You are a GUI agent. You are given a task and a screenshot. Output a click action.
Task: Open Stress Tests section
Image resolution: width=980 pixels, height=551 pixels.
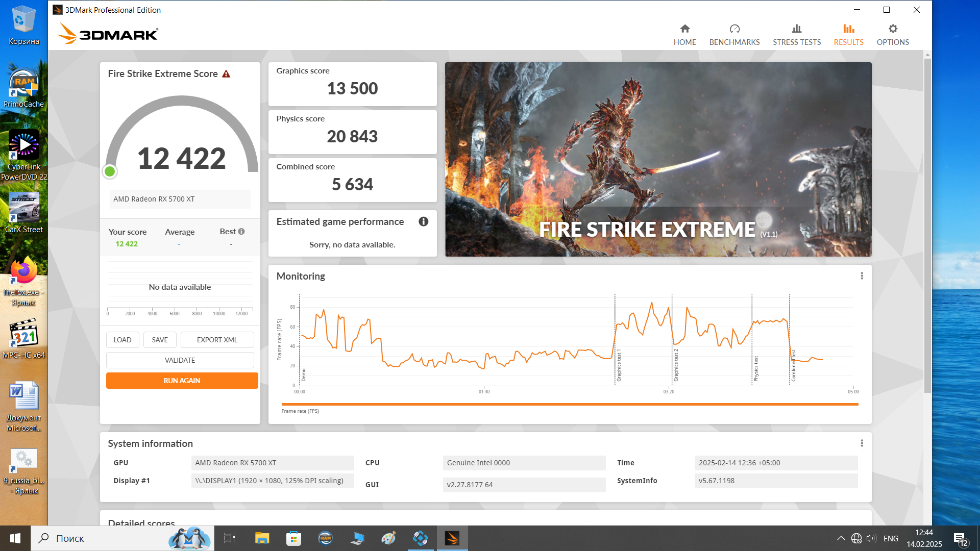(796, 34)
